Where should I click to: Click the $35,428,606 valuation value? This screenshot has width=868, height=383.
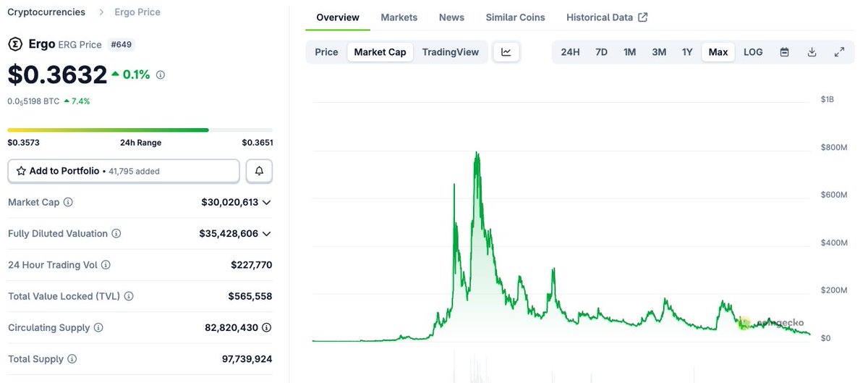229,234
